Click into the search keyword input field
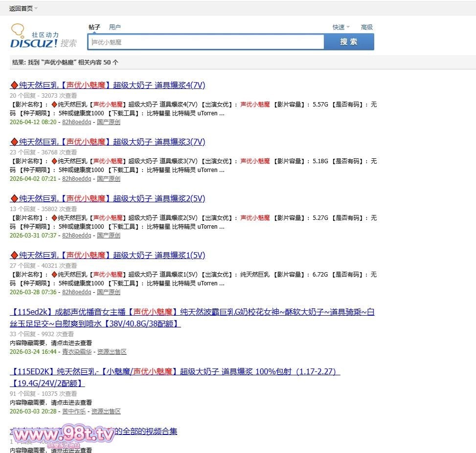The image size is (476, 453). (205, 42)
